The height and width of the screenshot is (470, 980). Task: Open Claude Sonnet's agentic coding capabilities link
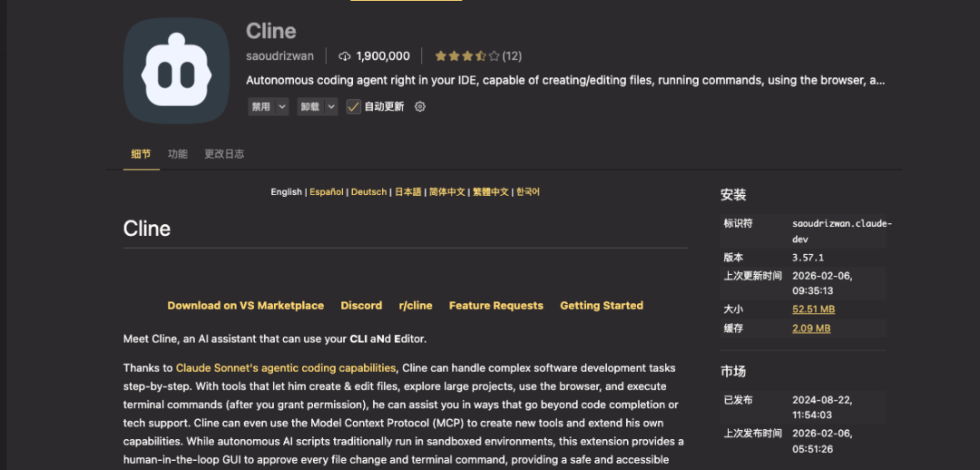(x=286, y=368)
